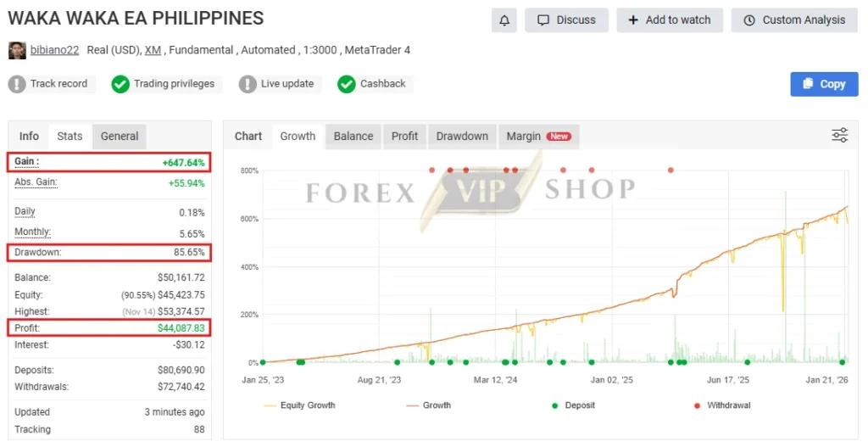Switch to the Stats tab

[x=70, y=137]
